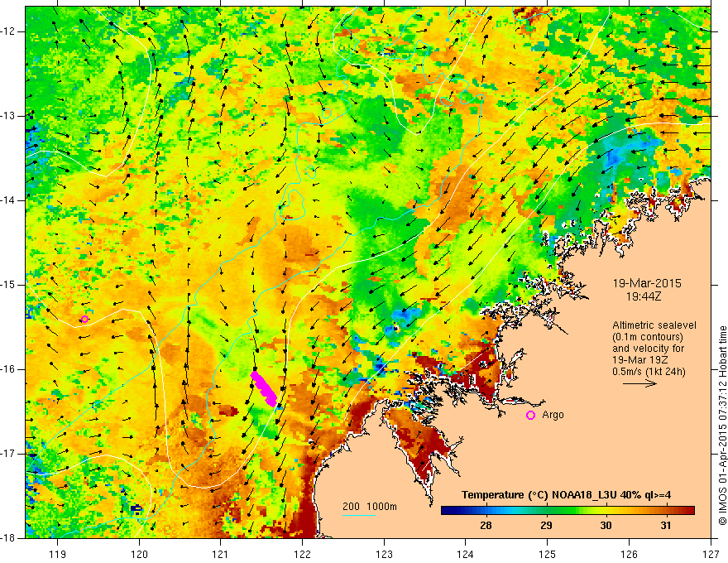
Task: Click the cyan 200 1000m isobath legend line
Action: click(359, 515)
